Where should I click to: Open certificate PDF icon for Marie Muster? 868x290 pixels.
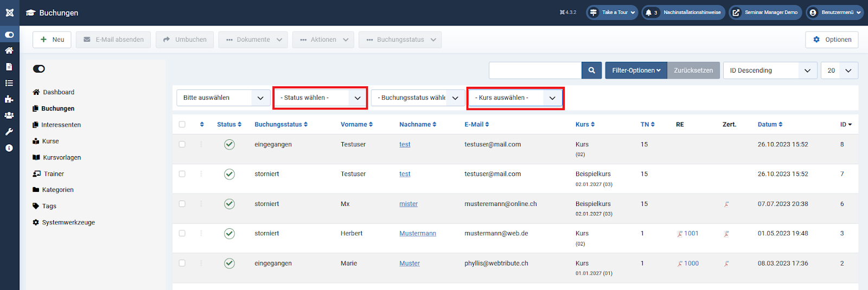(x=726, y=264)
